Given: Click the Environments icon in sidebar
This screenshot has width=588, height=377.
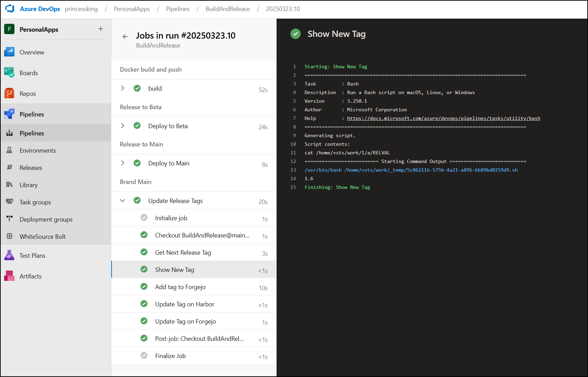Looking at the screenshot, I should click(10, 150).
